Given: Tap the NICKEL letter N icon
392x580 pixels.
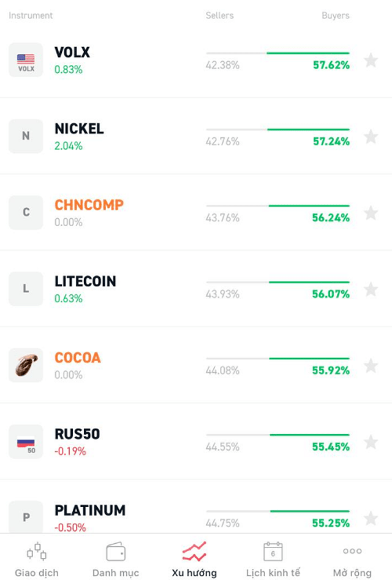Looking at the screenshot, I should click(x=26, y=136).
